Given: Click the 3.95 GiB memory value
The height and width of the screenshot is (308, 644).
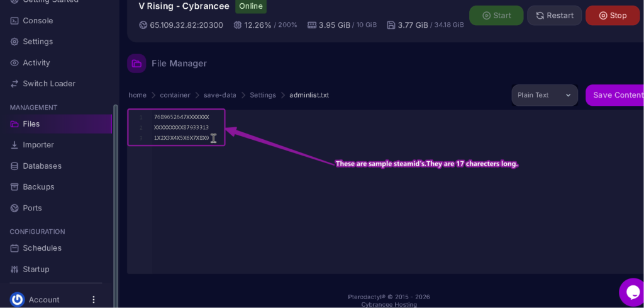Looking at the screenshot, I should click(335, 25).
